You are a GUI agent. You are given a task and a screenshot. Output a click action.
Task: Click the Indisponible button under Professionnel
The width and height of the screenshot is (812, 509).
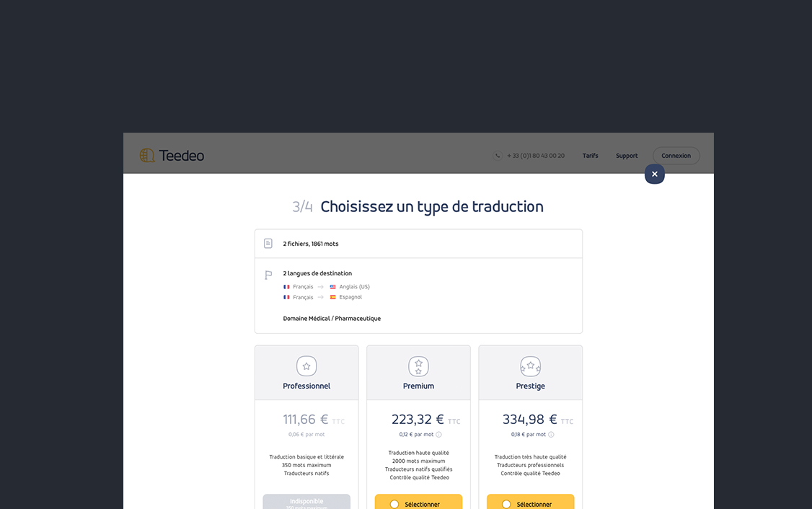pos(306,502)
